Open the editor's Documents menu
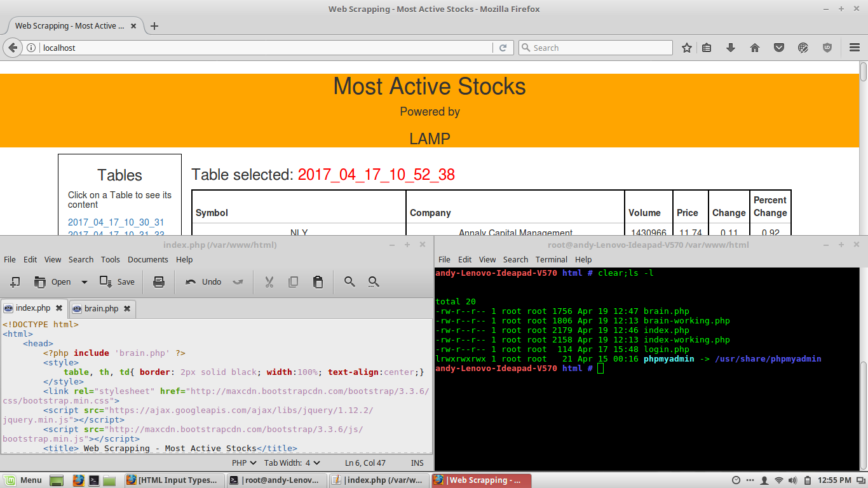 [147, 259]
